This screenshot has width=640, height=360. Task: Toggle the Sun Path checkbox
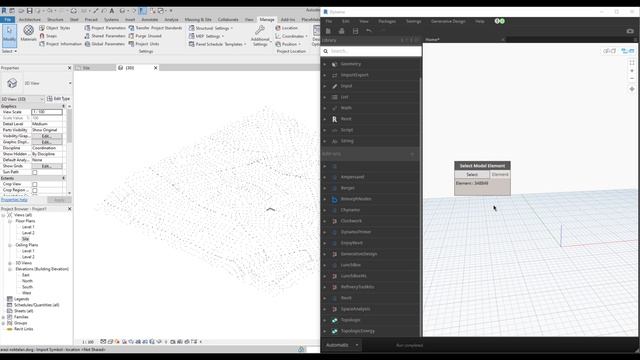point(35,172)
